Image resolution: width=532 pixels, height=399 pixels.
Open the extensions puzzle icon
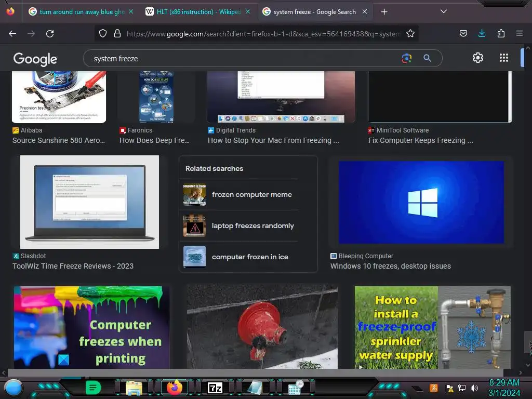501,33
